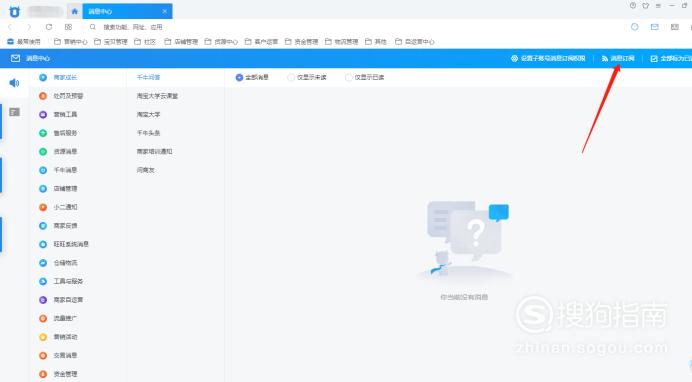Select the 淘宝大学云课堂 subcategory
Screen dimensions: 692x382
(x=157, y=96)
